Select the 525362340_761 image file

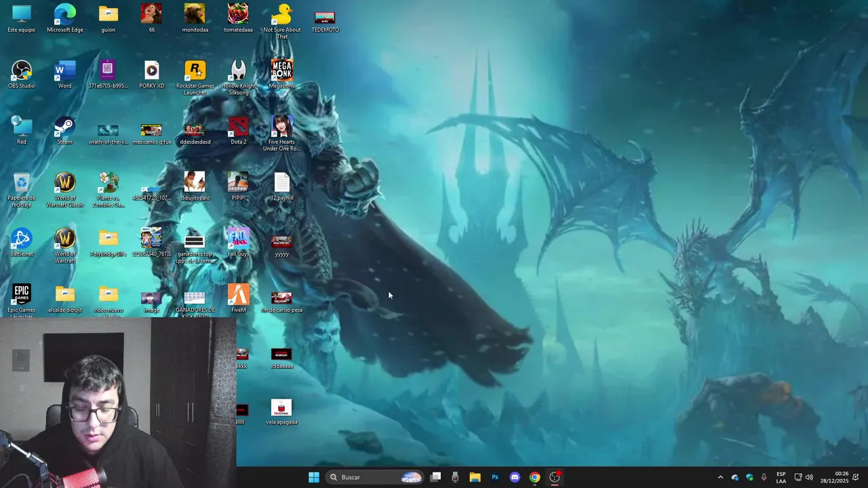[x=151, y=243]
